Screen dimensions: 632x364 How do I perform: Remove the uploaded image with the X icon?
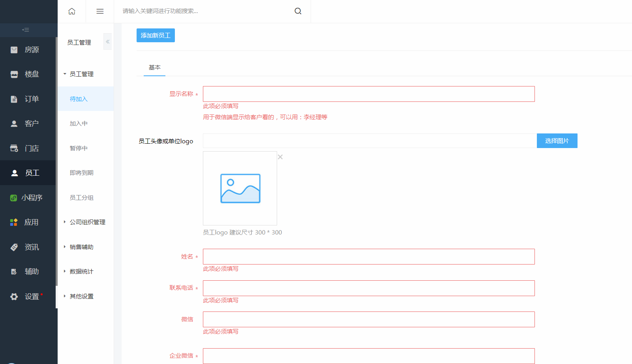click(x=280, y=157)
